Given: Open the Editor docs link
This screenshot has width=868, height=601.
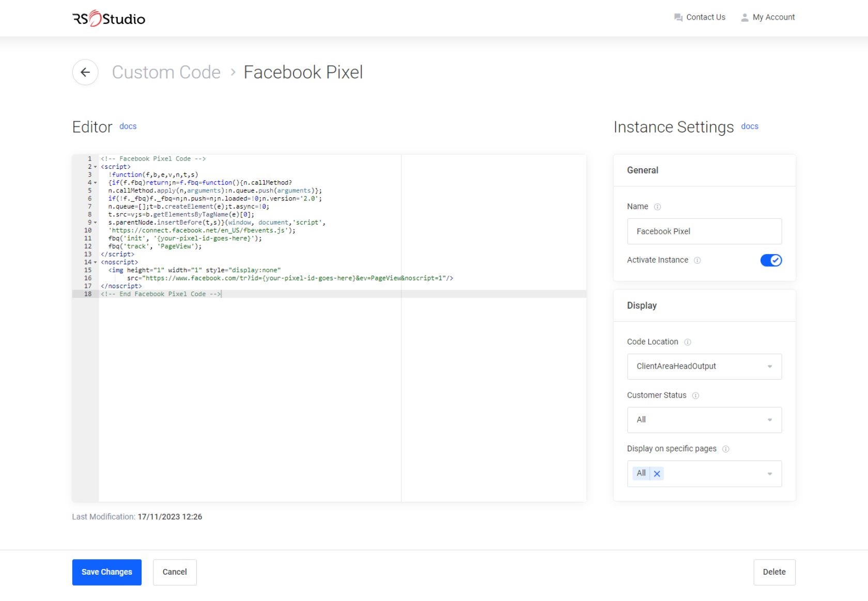Looking at the screenshot, I should [128, 126].
